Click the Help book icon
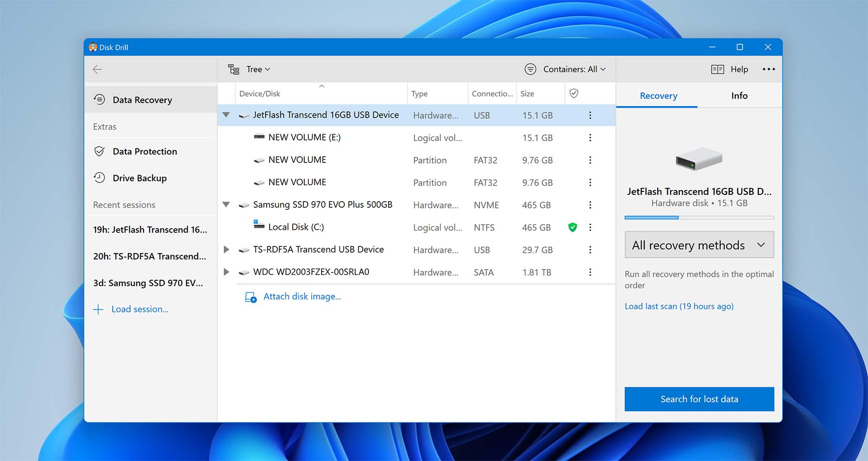This screenshot has height=461, width=868. coord(718,69)
